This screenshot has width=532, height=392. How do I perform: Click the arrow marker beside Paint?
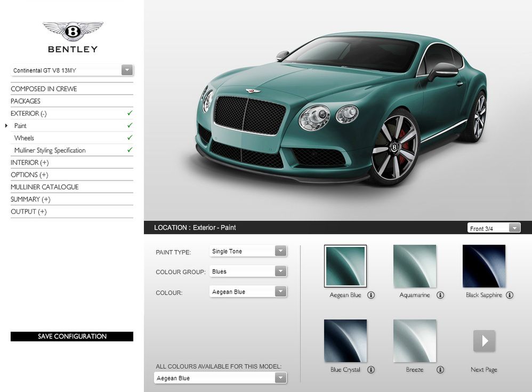tap(6, 125)
